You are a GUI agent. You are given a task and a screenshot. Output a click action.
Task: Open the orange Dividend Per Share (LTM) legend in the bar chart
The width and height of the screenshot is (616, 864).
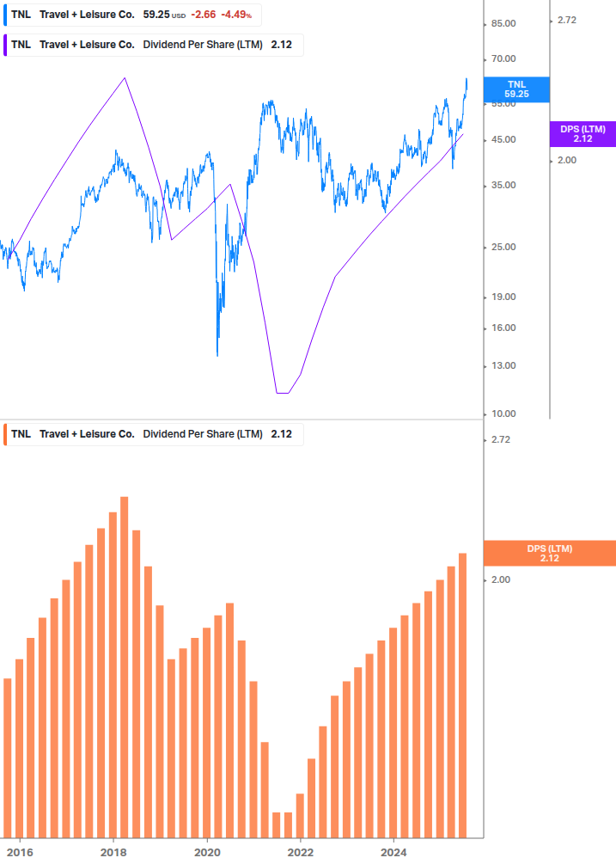click(154, 434)
